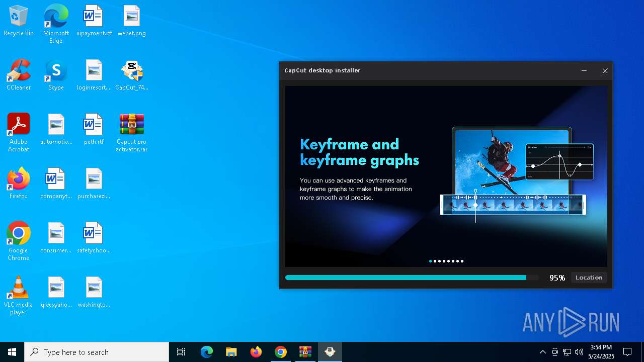Switch to CapCut installer taskbar item
Viewport: 644px width, 362px height.
click(x=330, y=352)
